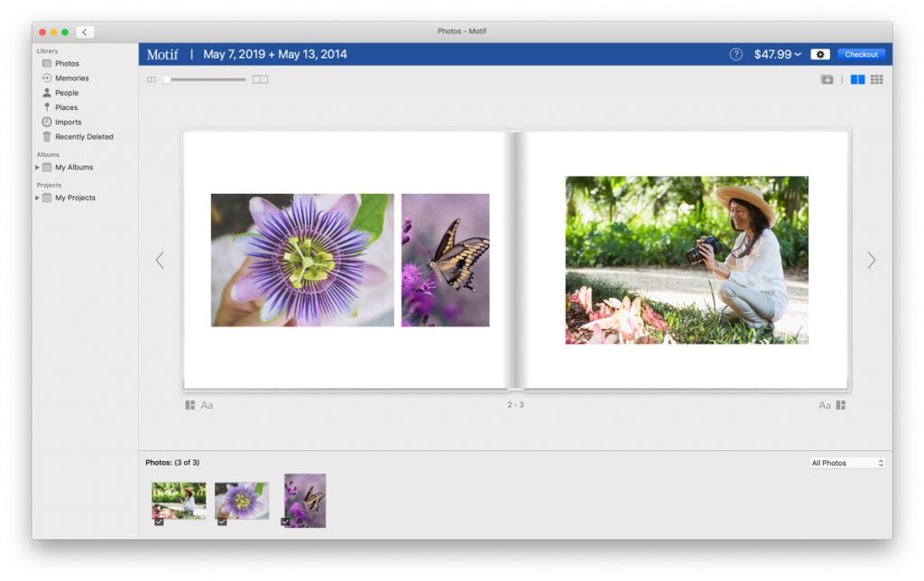
Task: Click the add pages icon
Action: tap(827, 79)
